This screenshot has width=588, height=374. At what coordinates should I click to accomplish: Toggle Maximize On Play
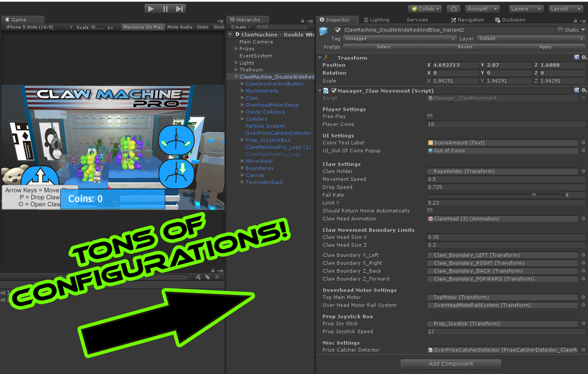(143, 27)
